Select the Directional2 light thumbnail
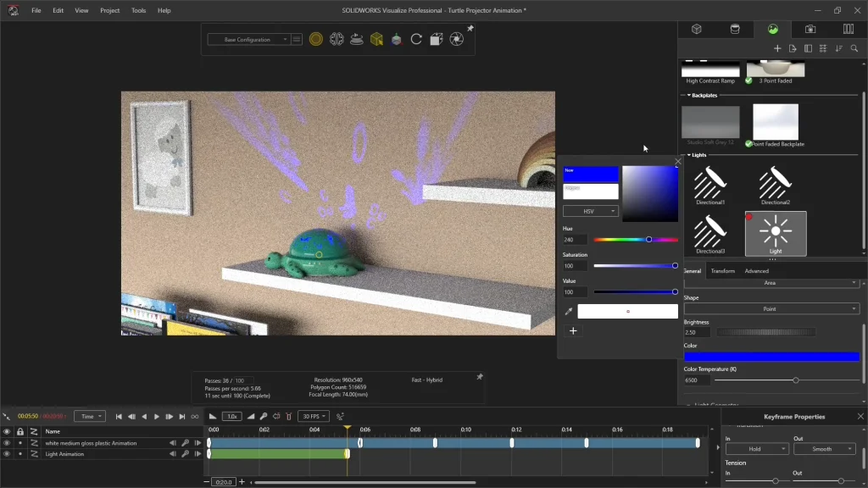The width and height of the screenshot is (868, 488). pos(775,184)
